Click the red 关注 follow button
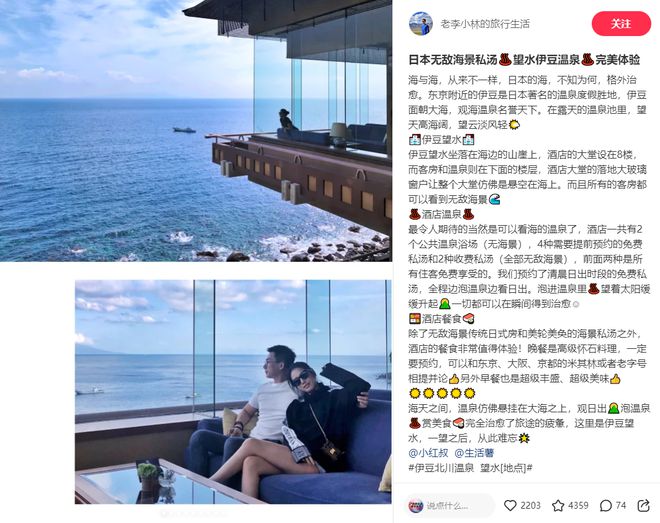The height and width of the screenshot is (523, 660). pos(621,24)
